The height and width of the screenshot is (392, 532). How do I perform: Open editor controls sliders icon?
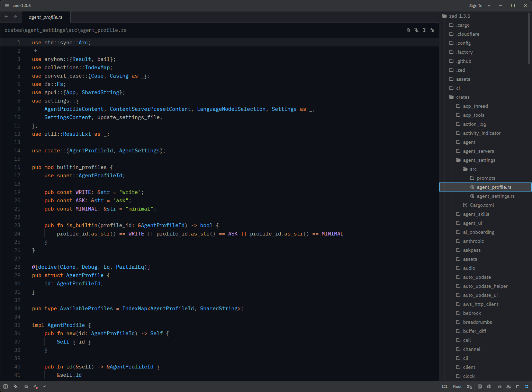click(x=432, y=30)
